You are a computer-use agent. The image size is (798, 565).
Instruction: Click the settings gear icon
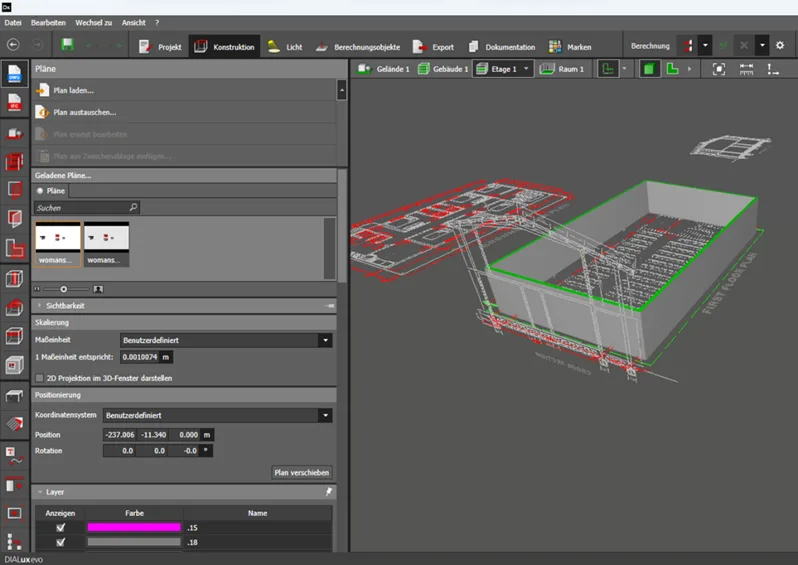780,45
